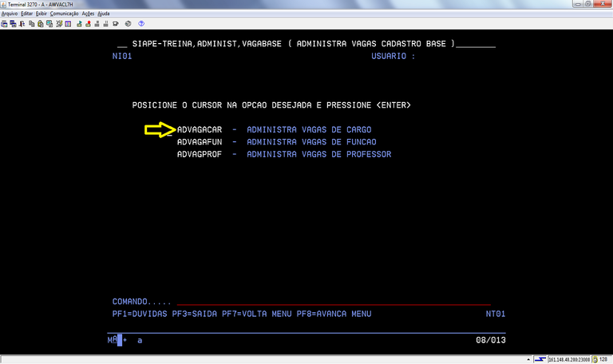This screenshot has height=364, width=613.
Task: Click the MA session indicator in status line
Action: (x=113, y=340)
